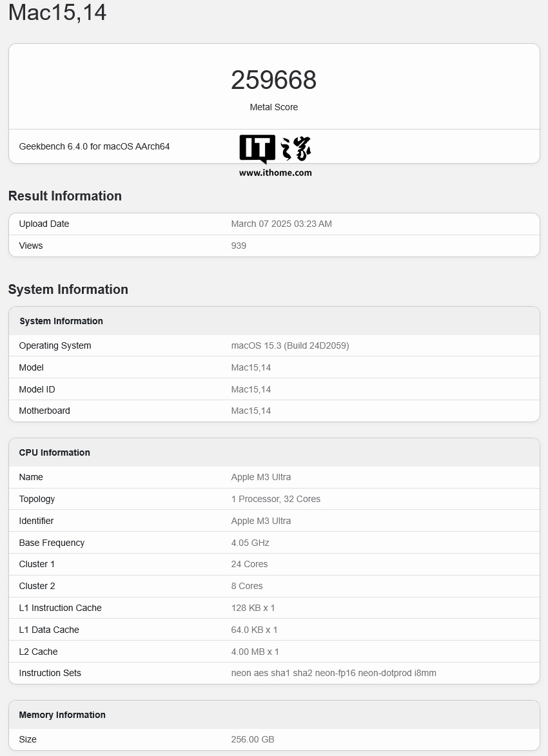Image resolution: width=548 pixels, height=756 pixels.
Task: Click the Model ID row value
Action: coord(251,389)
